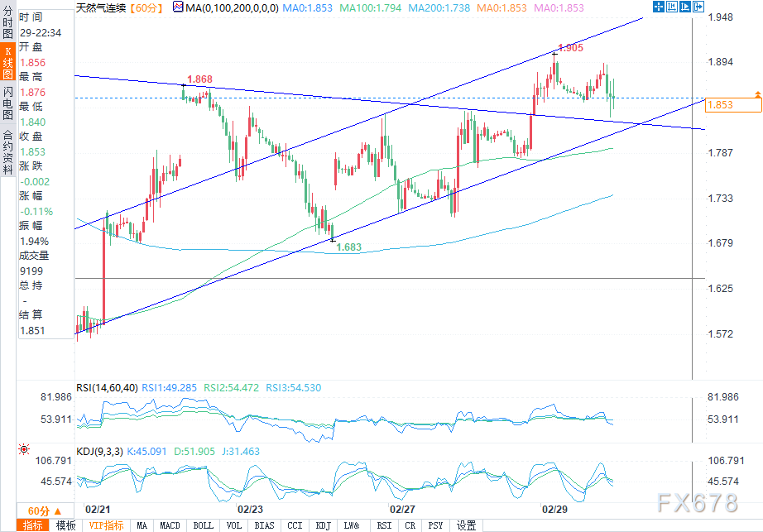Open the 设置 settings button
The width and height of the screenshot is (763, 532).
[x=466, y=525]
